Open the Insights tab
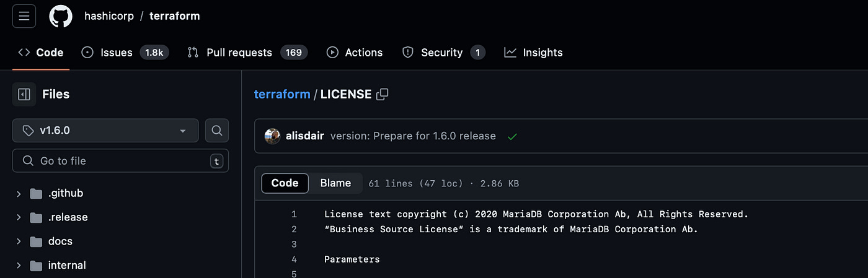This screenshot has width=868, height=278. [x=533, y=53]
